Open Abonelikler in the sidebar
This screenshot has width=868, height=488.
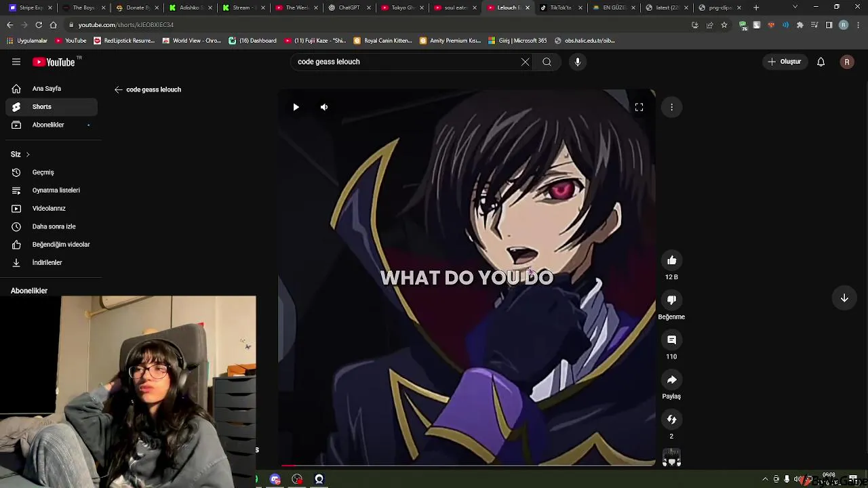click(52, 125)
